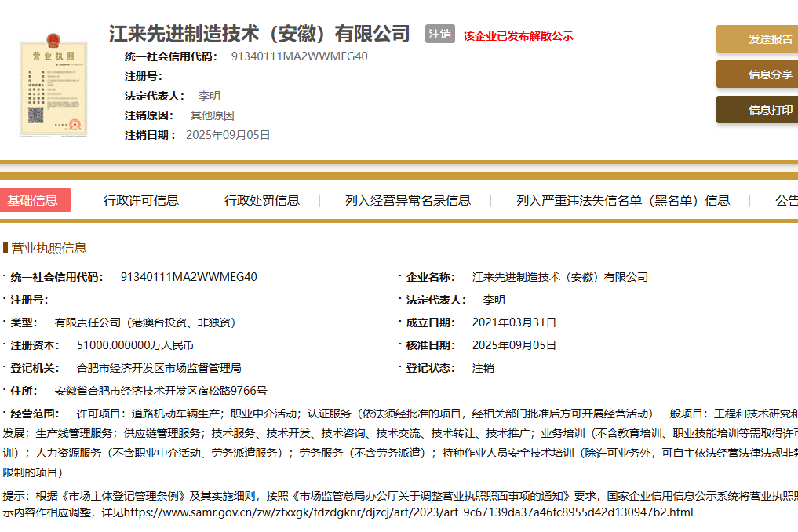Click approval date 2025年09月05日 beside 核准日期
The image size is (798, 532).
pos(514,346)
